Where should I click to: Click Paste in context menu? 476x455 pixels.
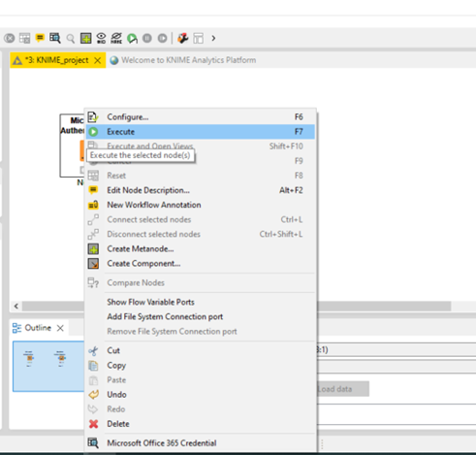[201, 380]
